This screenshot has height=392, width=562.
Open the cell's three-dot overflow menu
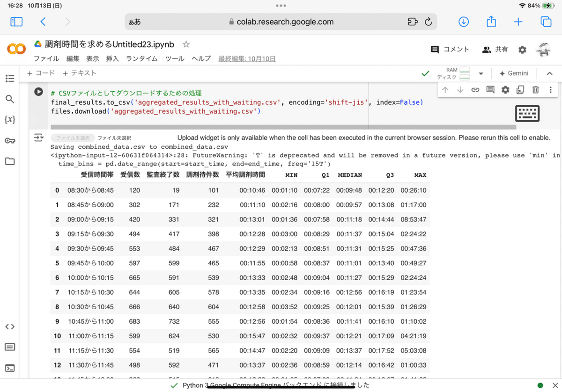(550, 89)
